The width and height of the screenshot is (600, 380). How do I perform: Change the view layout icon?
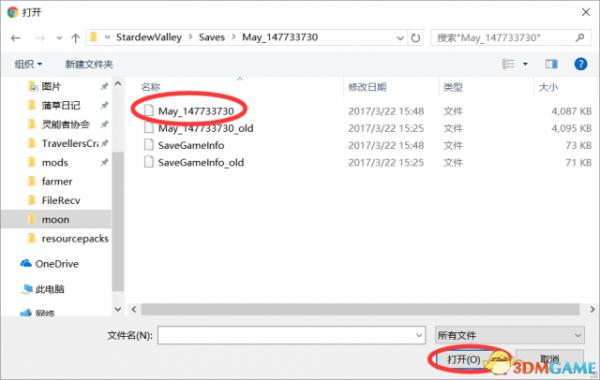tap(508, 64)
